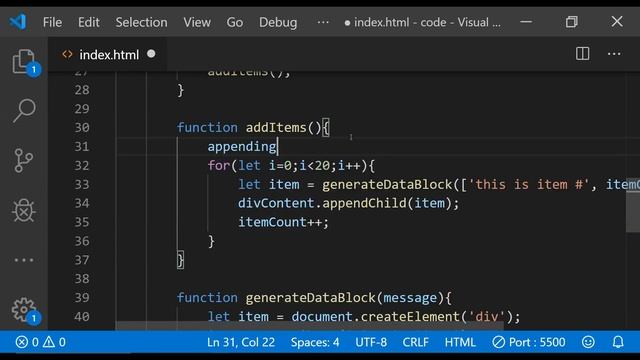This screenshot has height=360, width=640.
Task: Show additional activity bar views ellipsis
Action: point(24,260)
